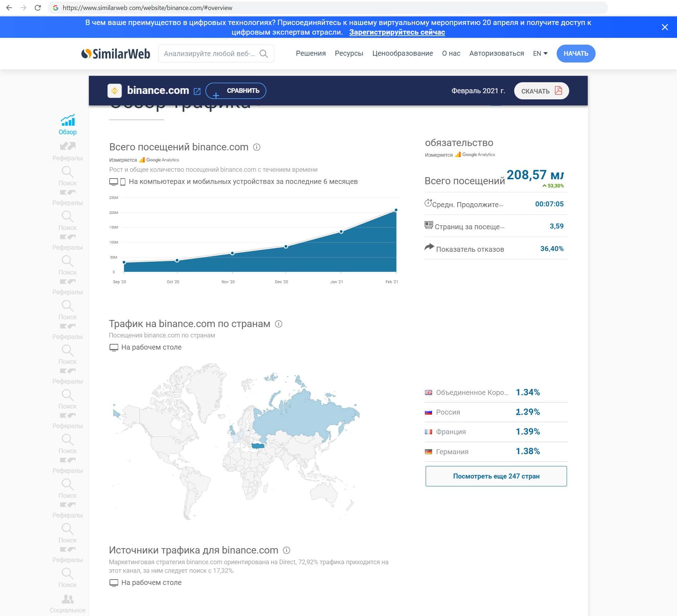The width and height of the screenshot is (677, 616).
Task: Download the report with СКАЧАТЬ button
Action: [x=541, y=91]
